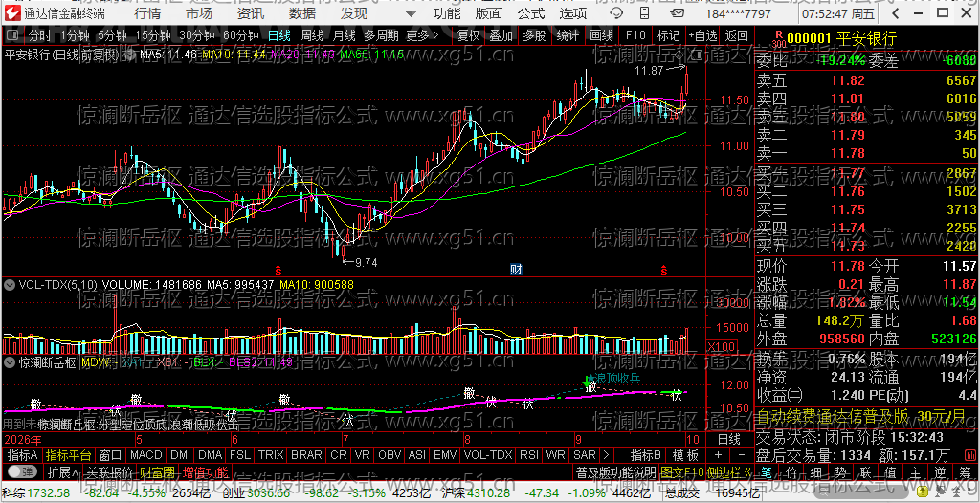Screen dimensions: 980x503
Task: Add the stock via +自选 button
Action: coord(702,35)
